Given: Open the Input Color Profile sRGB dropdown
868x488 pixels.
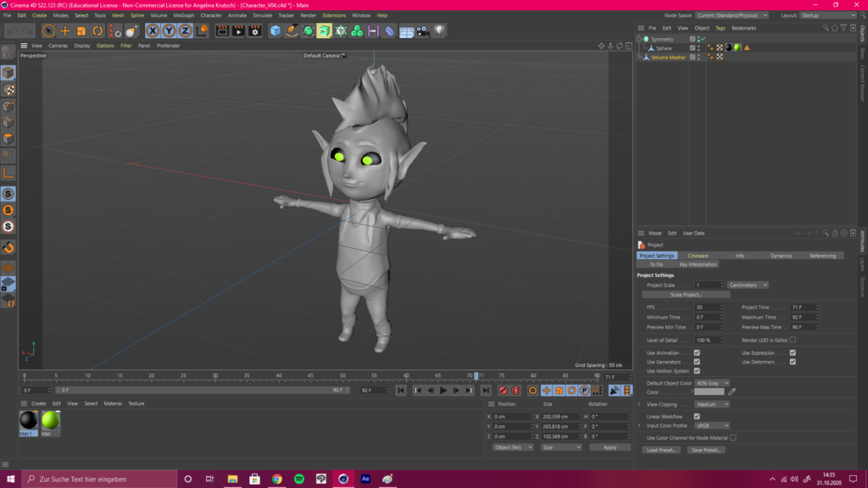Looking at the screenshot, I should point(712,425).
